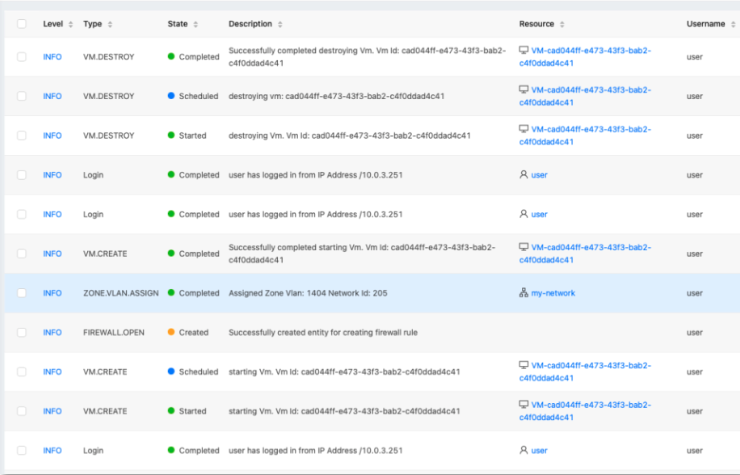
Task: Click the green status dot for ZONE.VLAN.ASSIGN Completed
Action: point(171,293)
